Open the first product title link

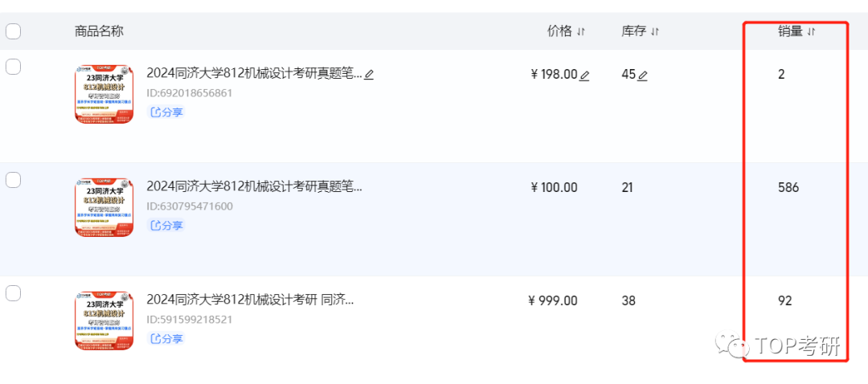point(254,73)
